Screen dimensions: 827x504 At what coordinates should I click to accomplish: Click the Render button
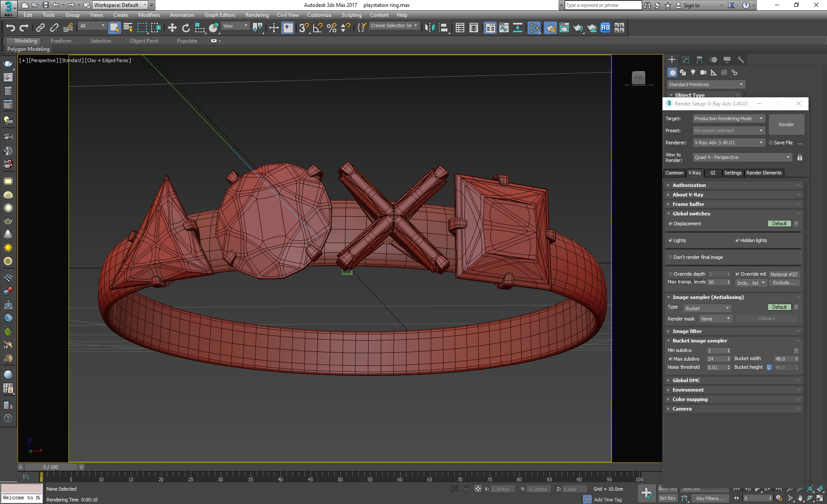click(x=786, y=125)
